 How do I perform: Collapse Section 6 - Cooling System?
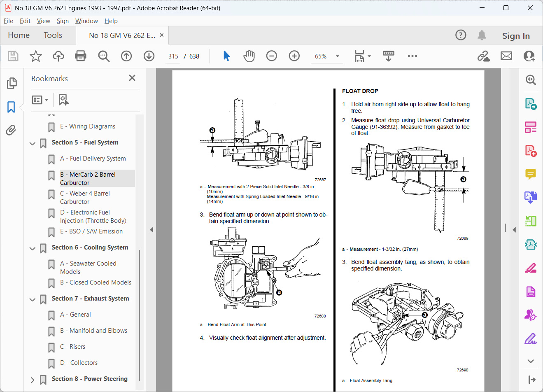click(33, 249)
